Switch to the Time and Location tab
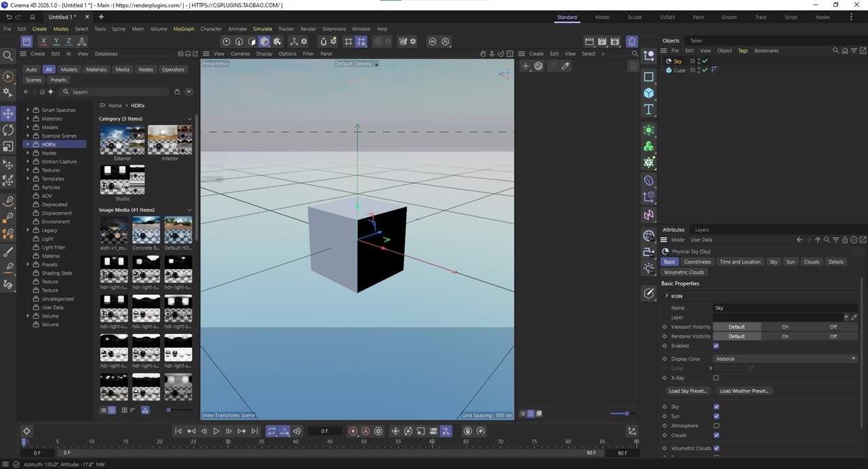 [x=740, y=262]
